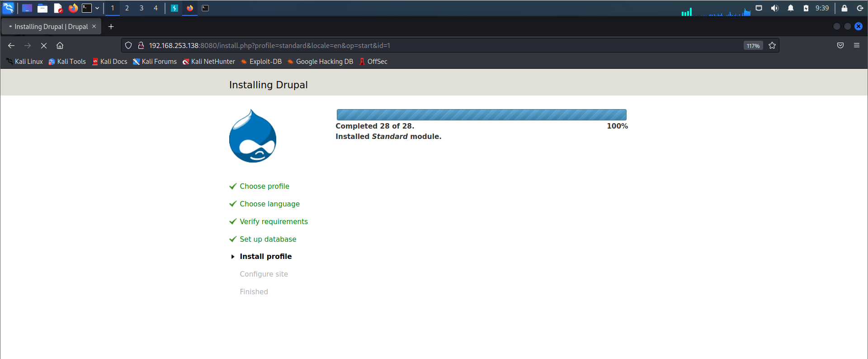Click the Drupal droplet logo

(x=253, y=136)
